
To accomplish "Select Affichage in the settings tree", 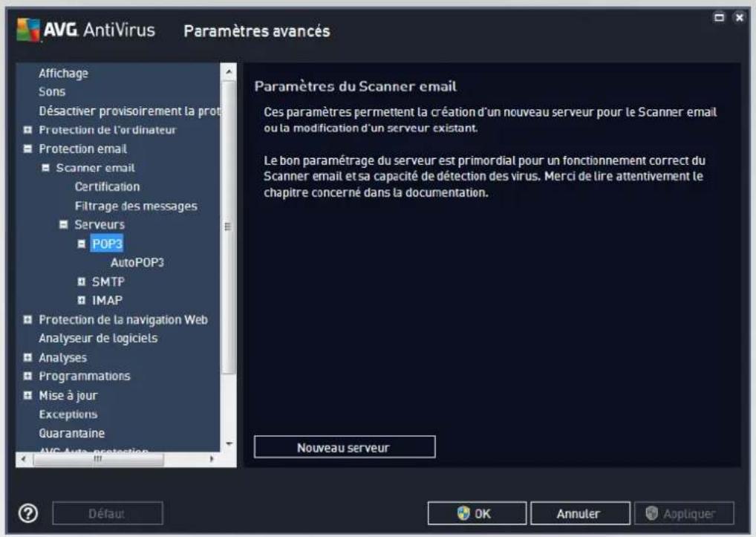I will coord(64,74).
